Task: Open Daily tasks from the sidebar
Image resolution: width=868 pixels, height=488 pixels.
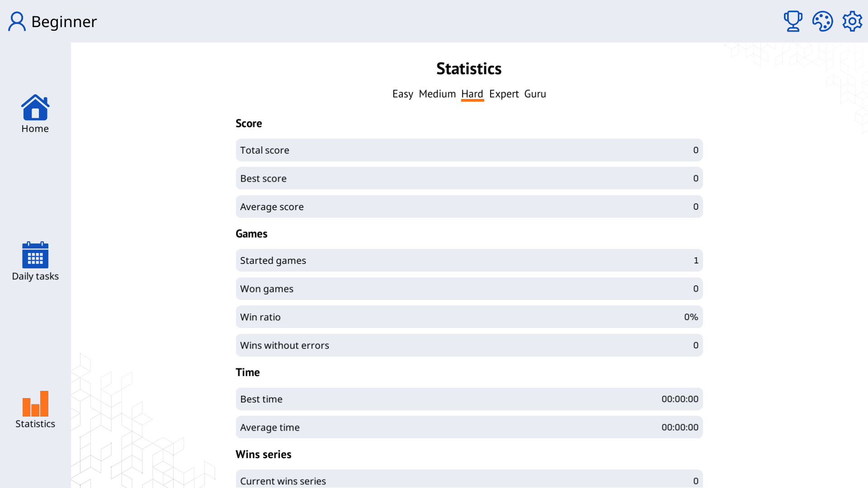Action: [35, 261]
